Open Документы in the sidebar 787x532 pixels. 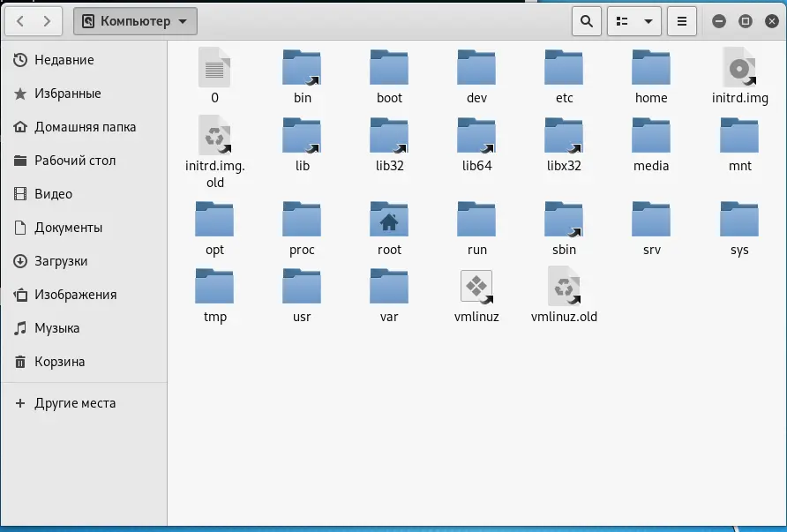84,228
